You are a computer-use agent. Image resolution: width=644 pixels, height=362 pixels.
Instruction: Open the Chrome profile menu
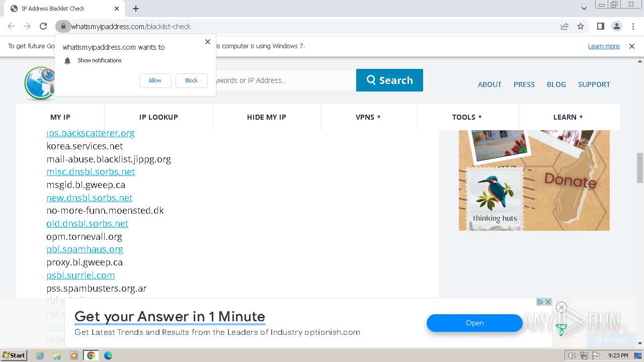point(616,26)
